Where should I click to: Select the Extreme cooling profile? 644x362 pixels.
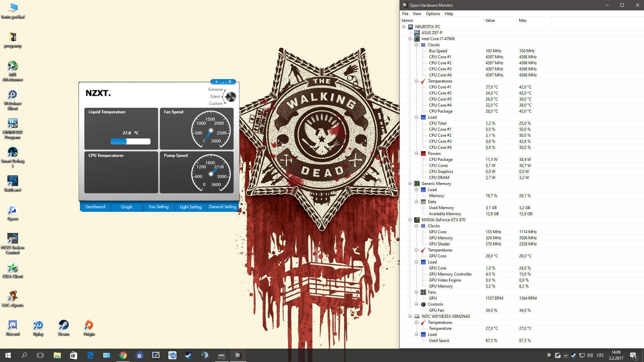215,89
